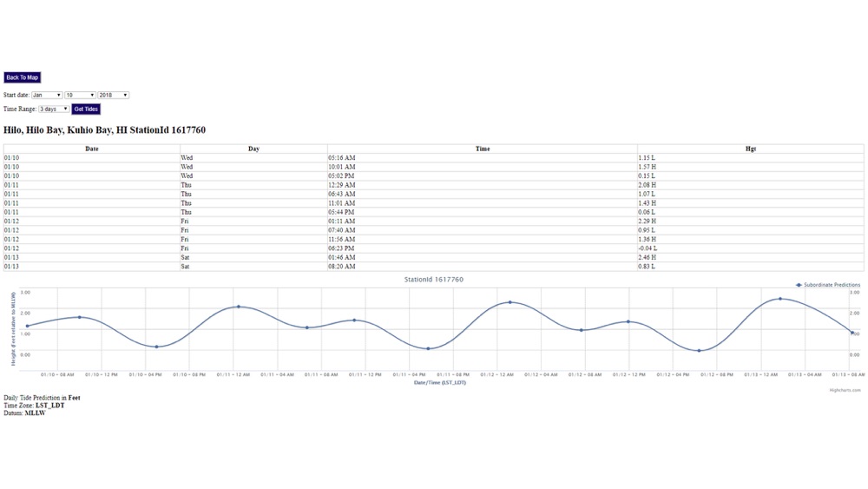This screenshot has width=868, height=489.
Task: Click the 1.07 L height value
Action: click(x=647, y=194)
